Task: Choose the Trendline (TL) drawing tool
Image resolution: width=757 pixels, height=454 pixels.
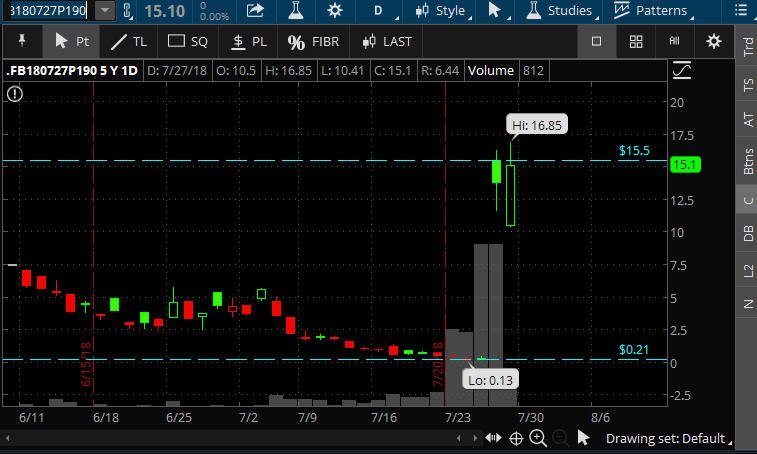Action: tap(129, 42)
